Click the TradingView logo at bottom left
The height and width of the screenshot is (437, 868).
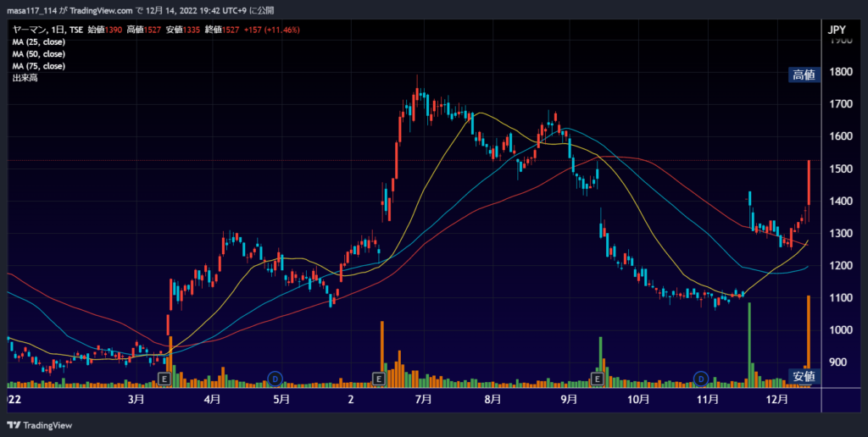(39, 425)
